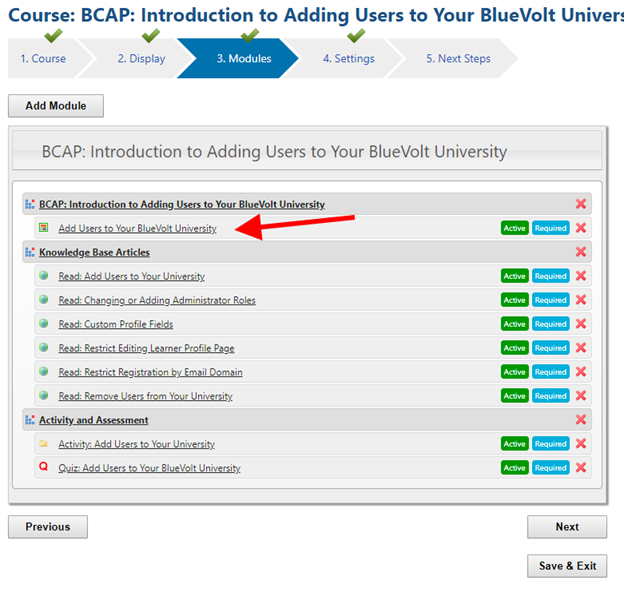The width and height of the screenshot is (624, 604).
Task: Click the globe icon beside Read: Restrict Registration by Email Domain
Action: tap(44, 371)
